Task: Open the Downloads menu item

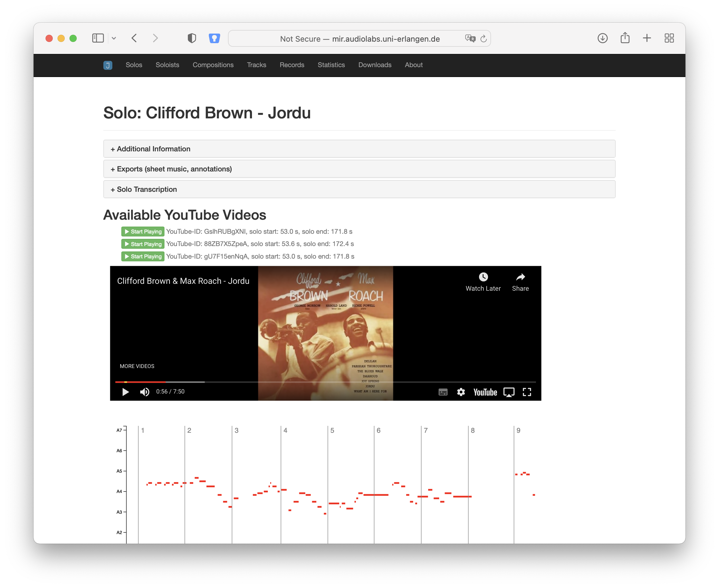Action: 375,65
